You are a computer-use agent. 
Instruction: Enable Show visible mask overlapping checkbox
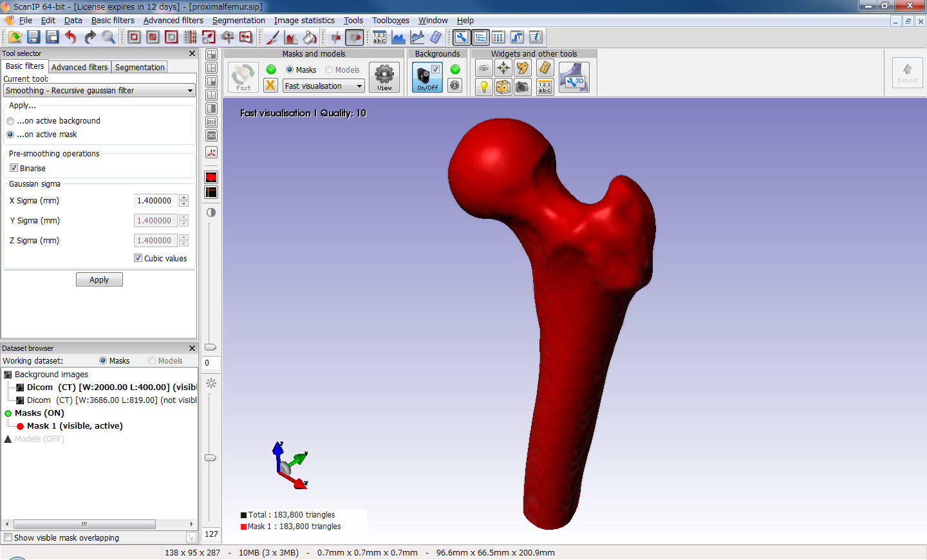click(8, 537)
